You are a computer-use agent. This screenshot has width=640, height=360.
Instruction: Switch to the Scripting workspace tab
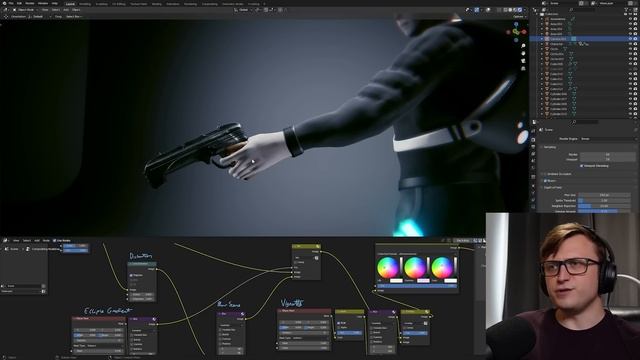pos(253,4)
